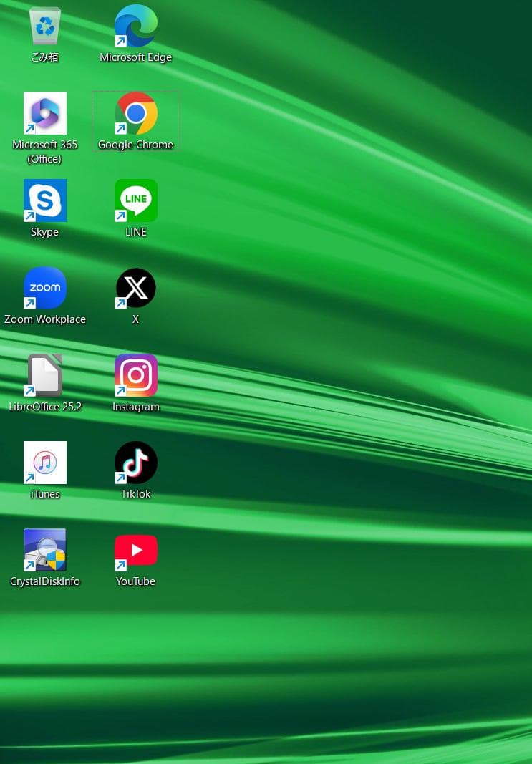
Task: Select the Instagram shortcut icon
Action: pos(135,375)
